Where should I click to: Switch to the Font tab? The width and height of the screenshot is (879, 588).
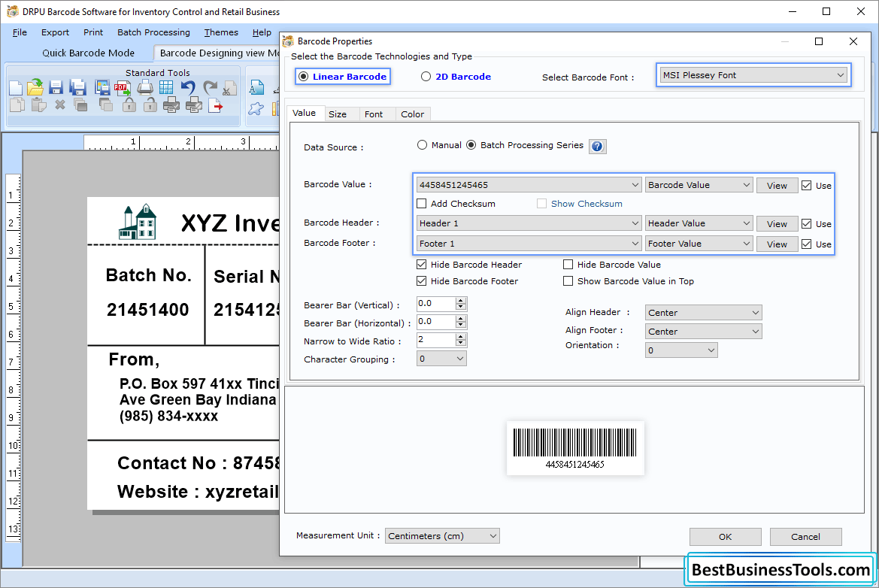[376, 114]
